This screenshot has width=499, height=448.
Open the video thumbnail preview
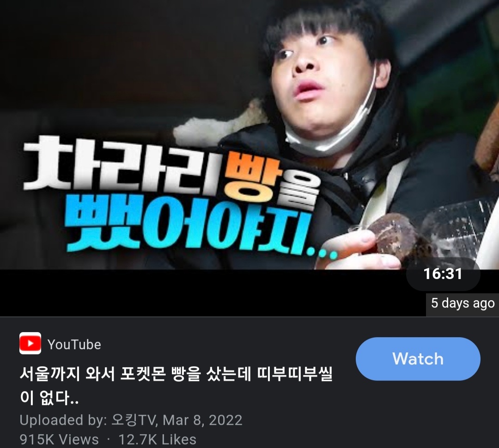(x=249, y=134)
